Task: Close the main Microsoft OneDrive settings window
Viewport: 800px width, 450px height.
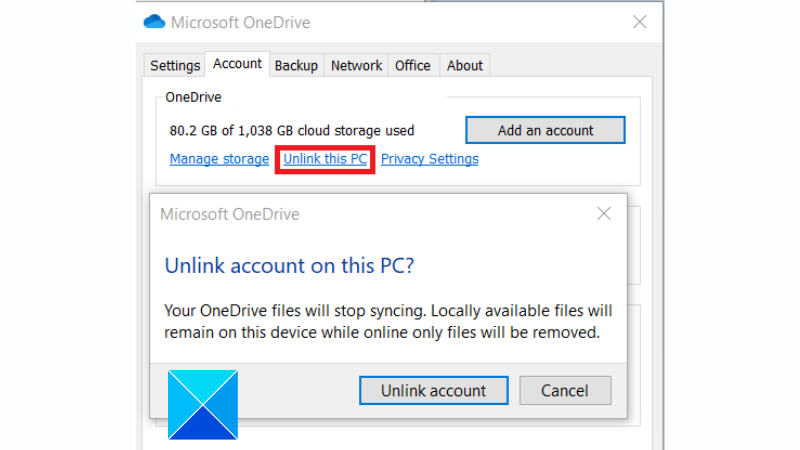Action: (640, 22)
